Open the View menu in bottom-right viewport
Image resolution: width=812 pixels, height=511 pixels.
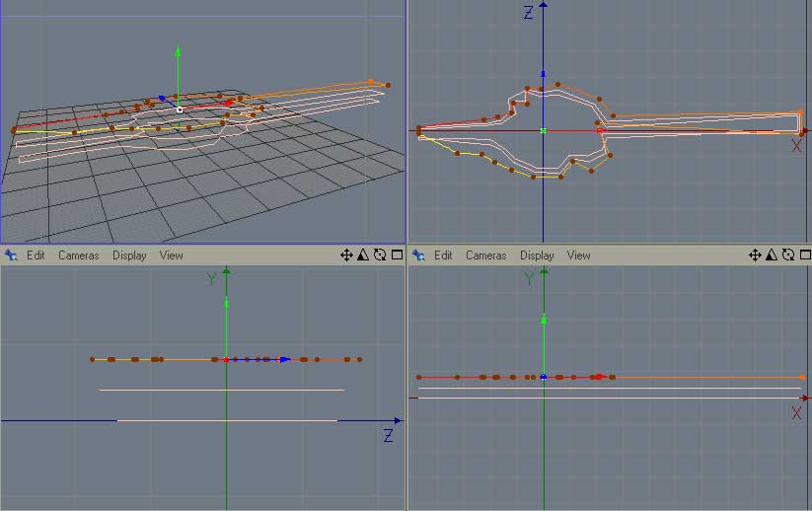pos(578,255)
